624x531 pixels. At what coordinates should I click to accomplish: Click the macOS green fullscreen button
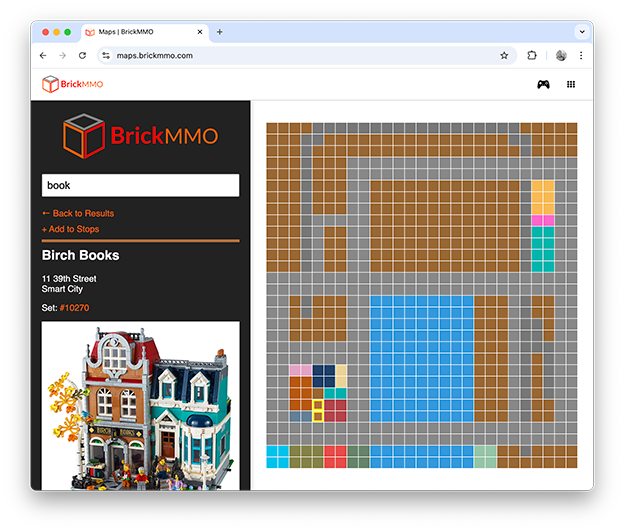tap(68, 32)
